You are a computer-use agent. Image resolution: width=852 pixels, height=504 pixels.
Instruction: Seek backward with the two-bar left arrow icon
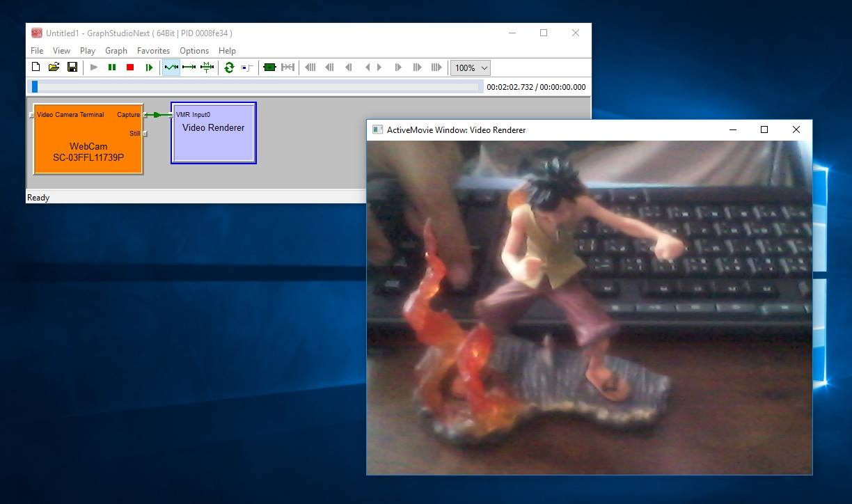(x=329, y=68)
